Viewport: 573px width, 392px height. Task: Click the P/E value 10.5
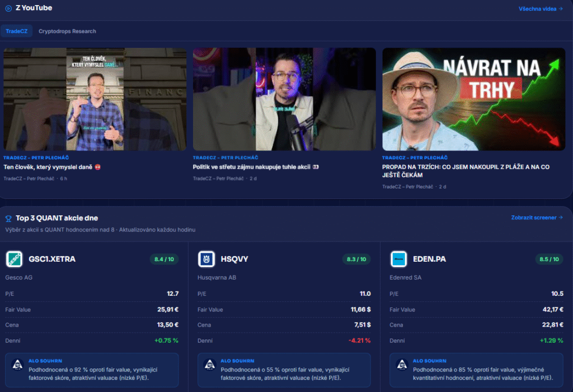[x=557, y=294]
